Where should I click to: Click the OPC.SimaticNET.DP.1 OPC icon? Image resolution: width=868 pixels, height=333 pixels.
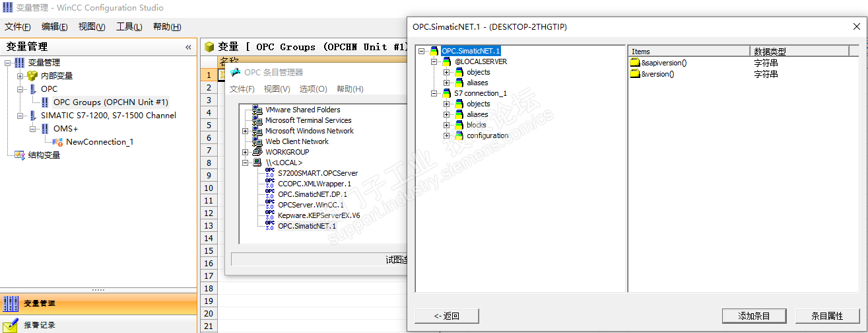click(x=269, y=194)
